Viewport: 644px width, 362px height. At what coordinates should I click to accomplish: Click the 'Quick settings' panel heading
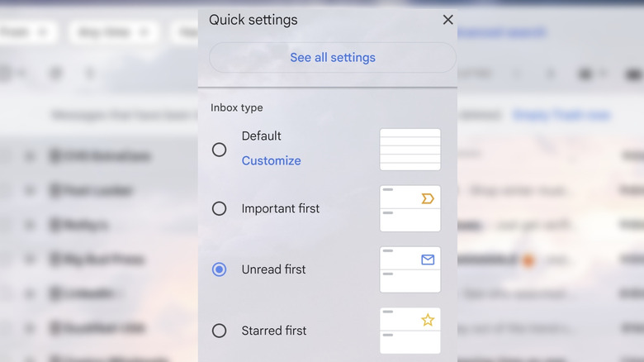point(253,20)
